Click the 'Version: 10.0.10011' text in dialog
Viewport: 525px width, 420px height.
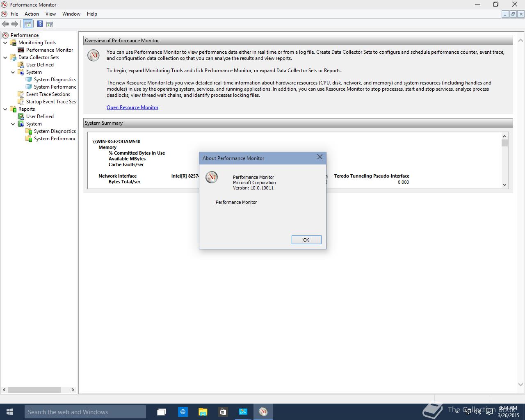(x=253, y=188)
